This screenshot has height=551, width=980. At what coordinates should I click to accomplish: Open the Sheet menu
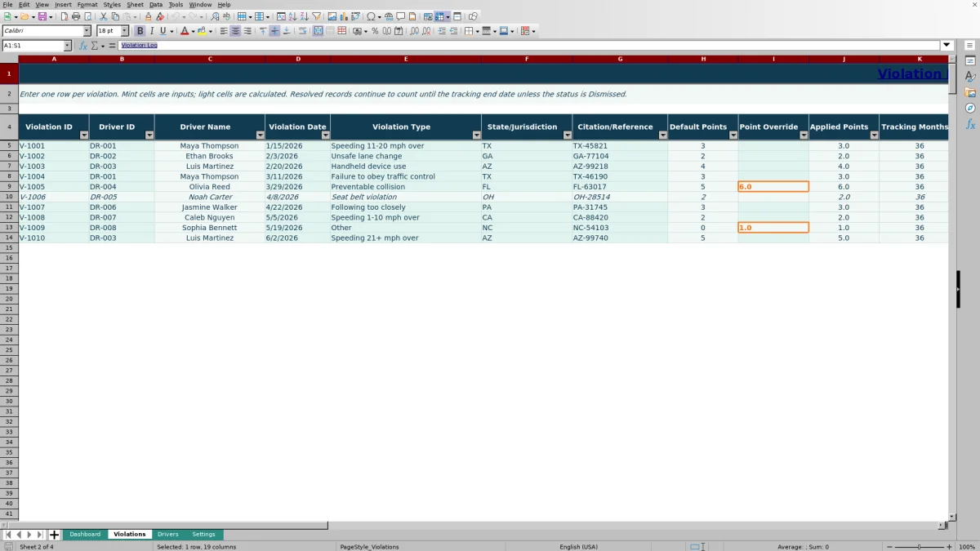click(x=135, y=5)
